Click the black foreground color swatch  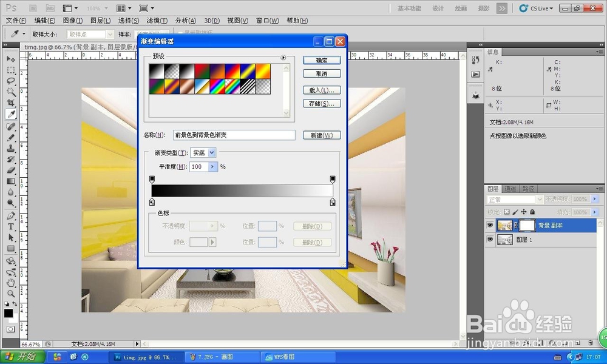8,313
